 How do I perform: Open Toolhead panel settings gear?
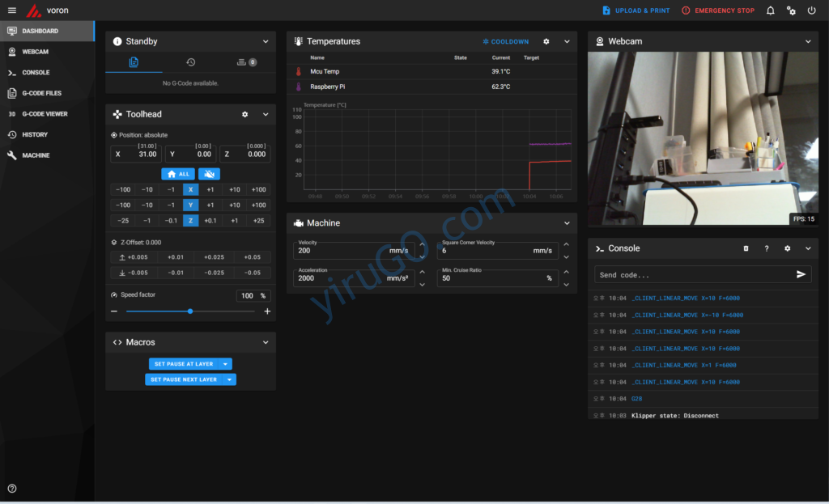pos(244,115)
